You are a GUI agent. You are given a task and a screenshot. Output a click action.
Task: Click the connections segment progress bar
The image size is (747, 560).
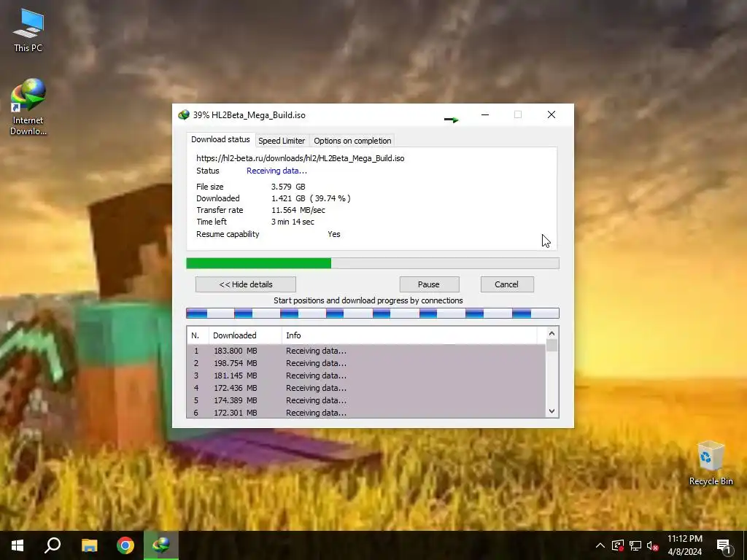[373, 314]
